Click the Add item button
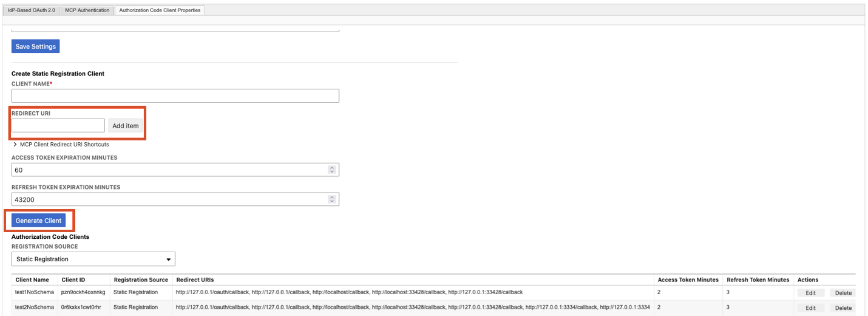Viewport: 868px width, 316px height. pyautogui.click(x=126, y=126)
